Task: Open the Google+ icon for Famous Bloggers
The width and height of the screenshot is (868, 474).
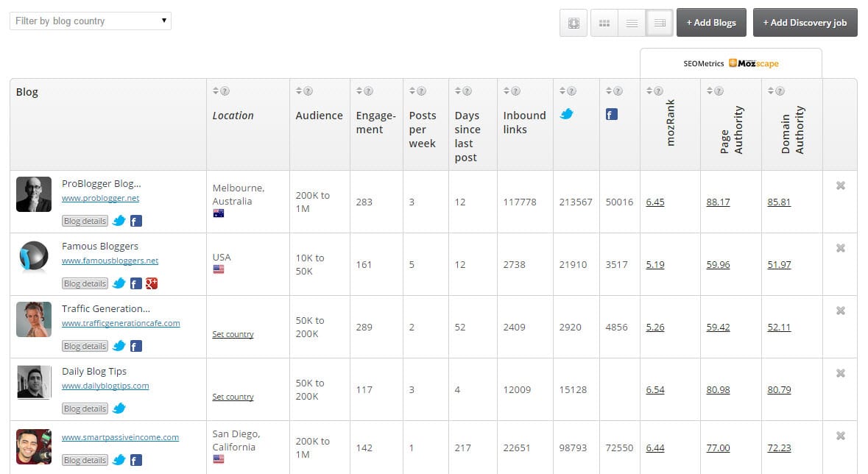Action: click(x=152, y=283)
